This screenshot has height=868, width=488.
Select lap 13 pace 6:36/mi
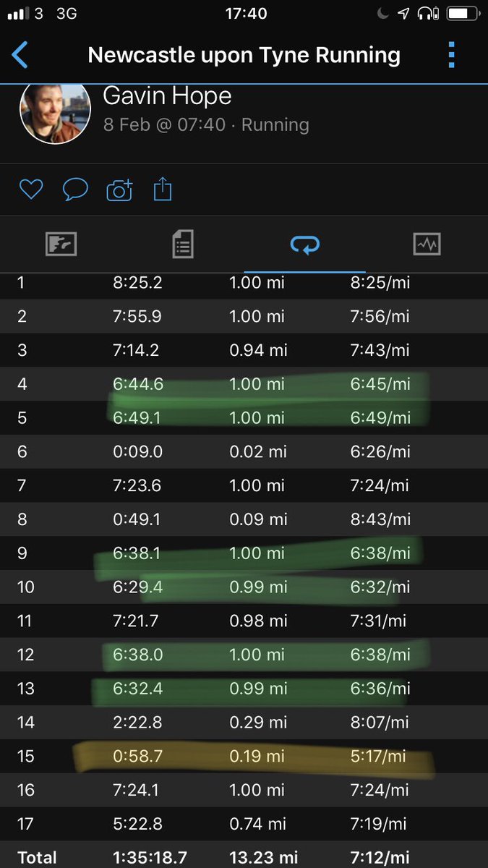(x=380, y=689)
